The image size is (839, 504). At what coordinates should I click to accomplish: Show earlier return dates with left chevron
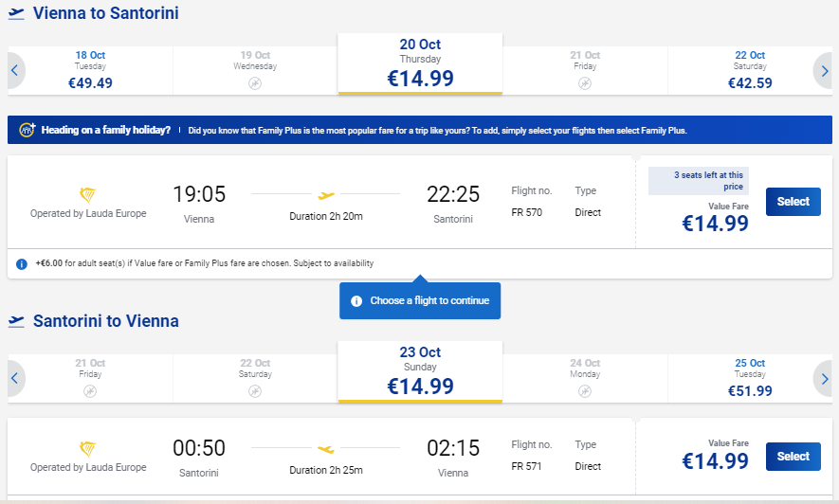pos(15,378)
